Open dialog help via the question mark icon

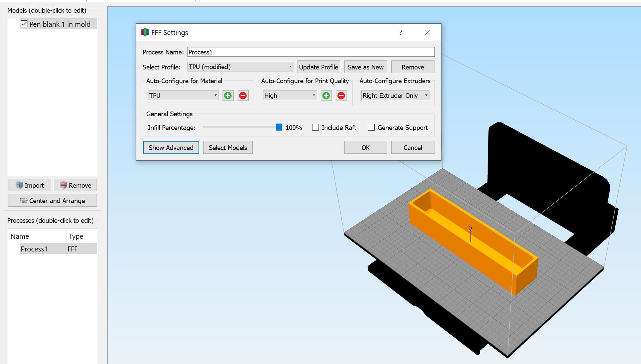tap(401, 32)
